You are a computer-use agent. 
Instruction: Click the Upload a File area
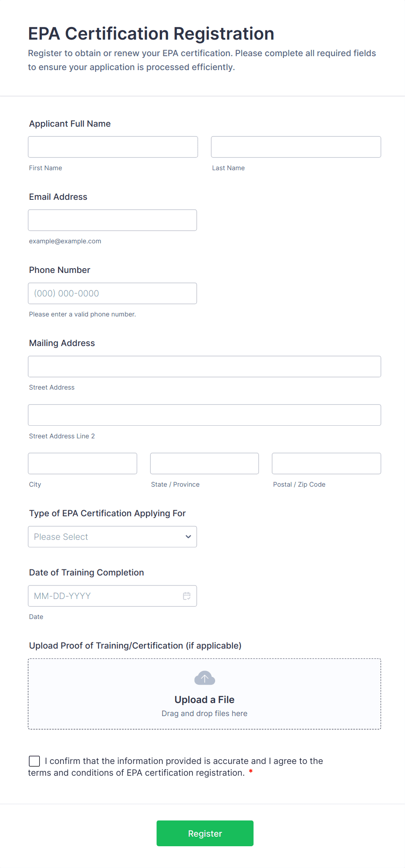(x=204, y=693)
